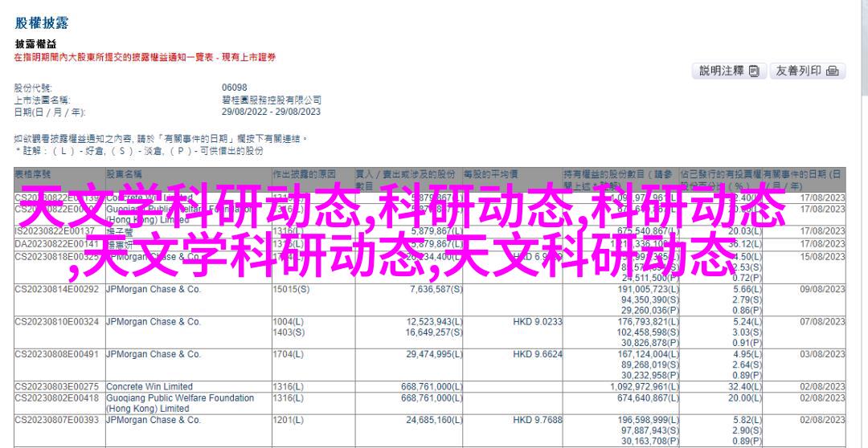Open event date 03/08/2023
Screen dimensions: 868x448
[x=822, y=354]
